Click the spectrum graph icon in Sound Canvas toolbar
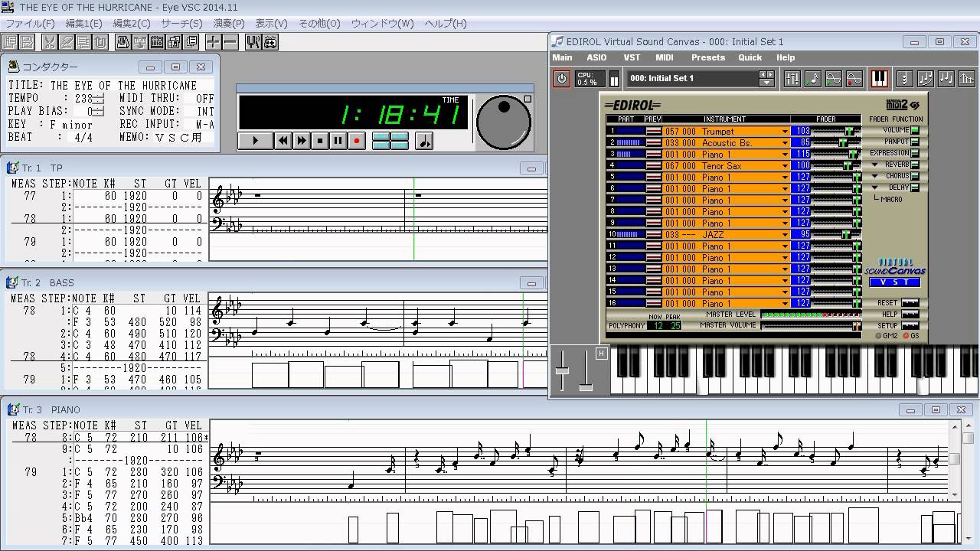980x551 pixels. [x=967, y=78]
